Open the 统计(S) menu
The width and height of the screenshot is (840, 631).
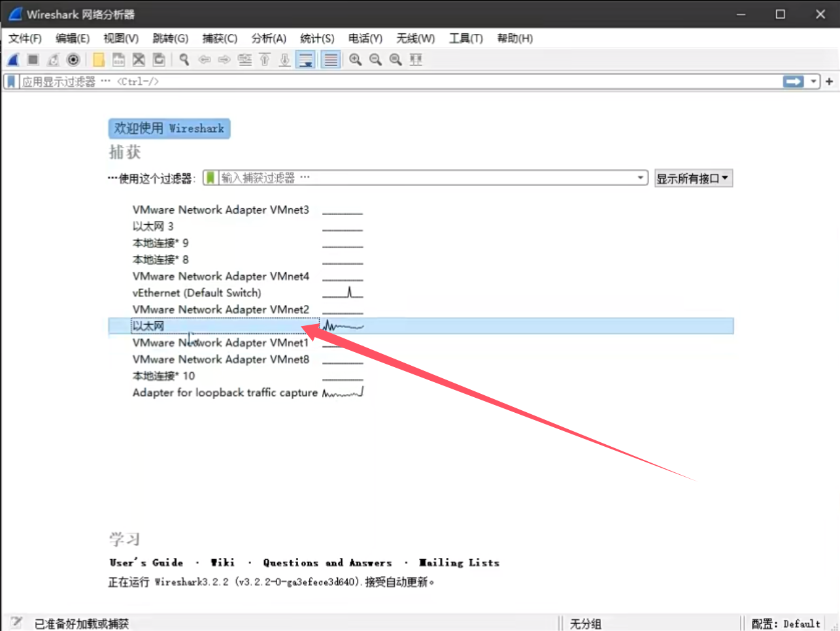pyautogui.click(x=317, y=39)
